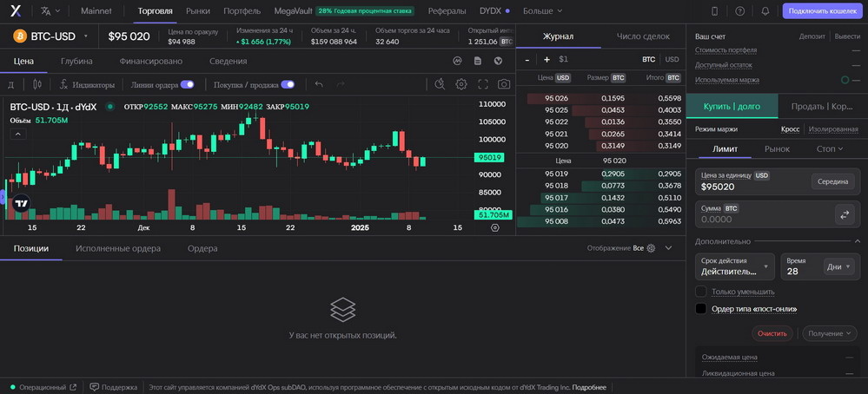The width and height of the screenshot is (868, 394).
Task: Switch to the Сведения tab
Action: pyautogui.click(x=228, y=62)
